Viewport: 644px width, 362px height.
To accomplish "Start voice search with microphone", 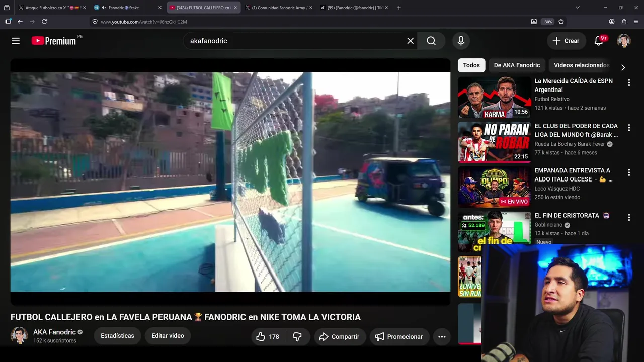I will pyautogui.click(x=461, y=41).
